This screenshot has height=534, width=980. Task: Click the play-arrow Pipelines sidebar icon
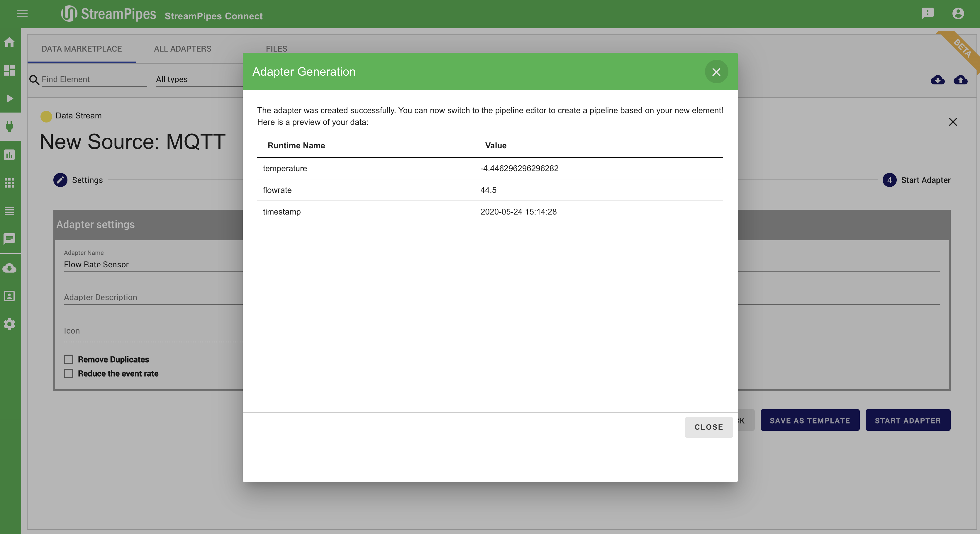click(9, 98)
